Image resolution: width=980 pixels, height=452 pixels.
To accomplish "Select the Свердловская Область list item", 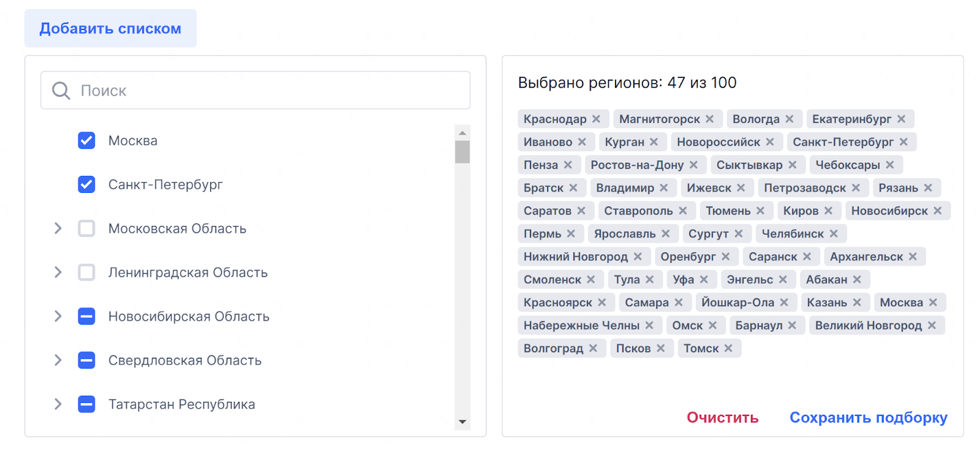I will coord(184,361).
